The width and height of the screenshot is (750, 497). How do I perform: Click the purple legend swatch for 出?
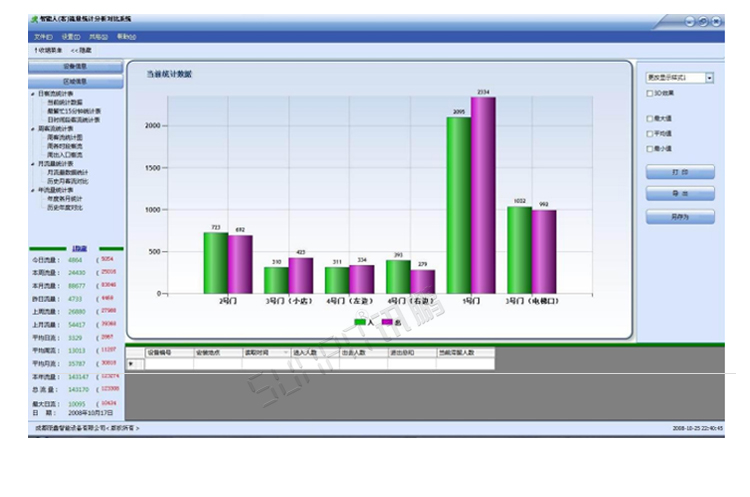tap(387, 323)
